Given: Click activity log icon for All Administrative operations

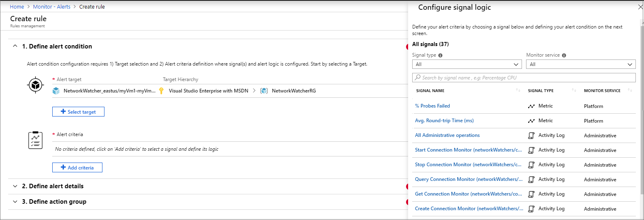Looking at the screenshot, I should click(531, 136).
